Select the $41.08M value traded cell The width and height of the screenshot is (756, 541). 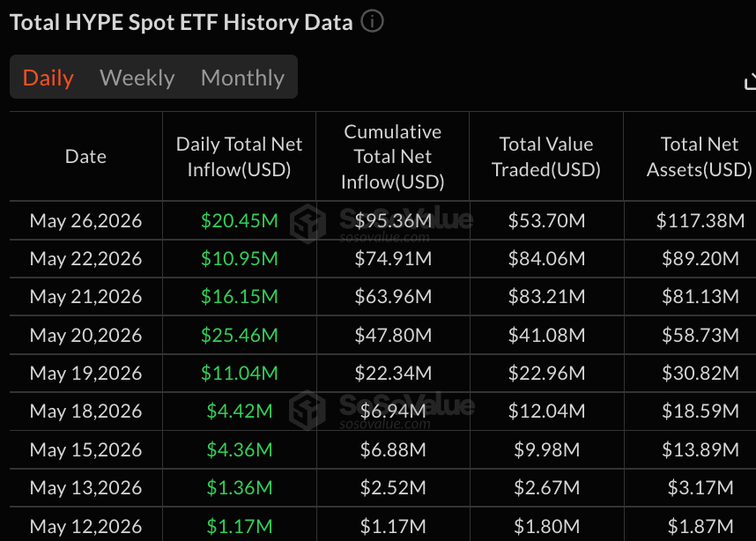(547, 335)
